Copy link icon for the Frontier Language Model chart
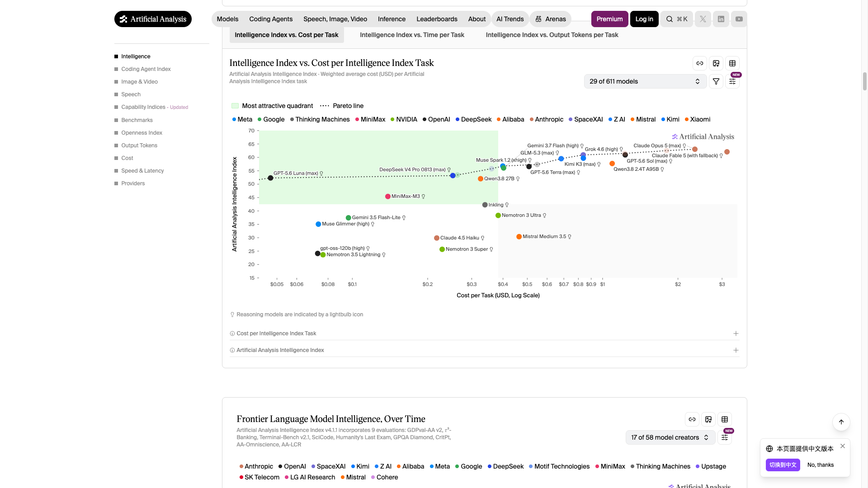This screenshot has height=488, width=868. click(x=692, y=419)
